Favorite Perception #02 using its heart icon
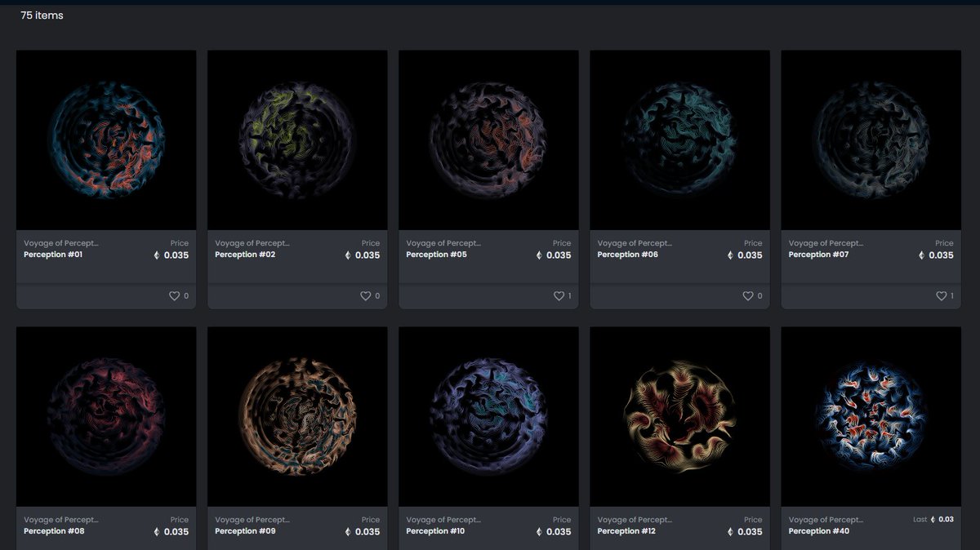 (x=365, y=296)
